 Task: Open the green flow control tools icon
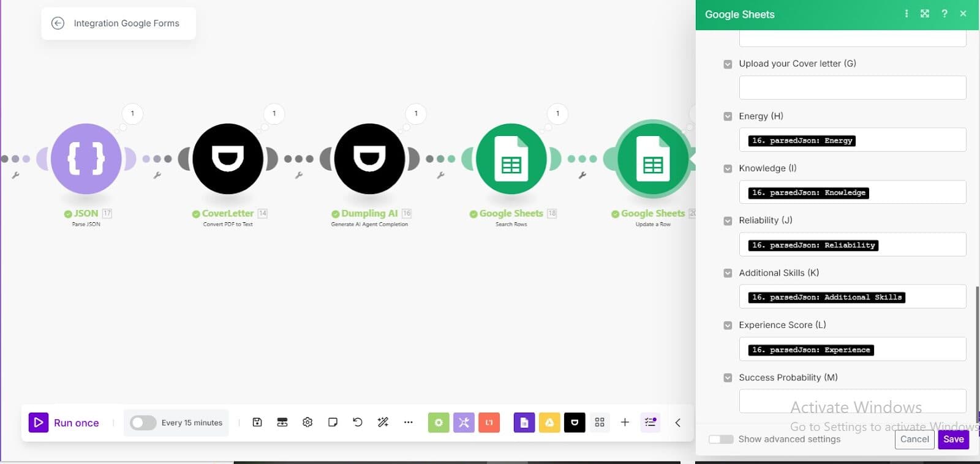(x=439, y=422)
